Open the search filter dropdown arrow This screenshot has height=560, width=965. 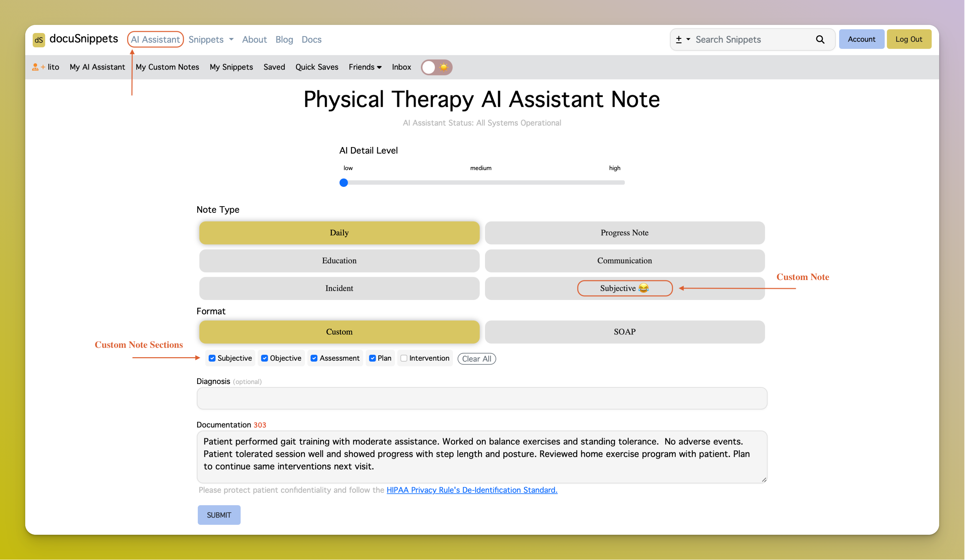pyautogui.click(x=688, y=40)
